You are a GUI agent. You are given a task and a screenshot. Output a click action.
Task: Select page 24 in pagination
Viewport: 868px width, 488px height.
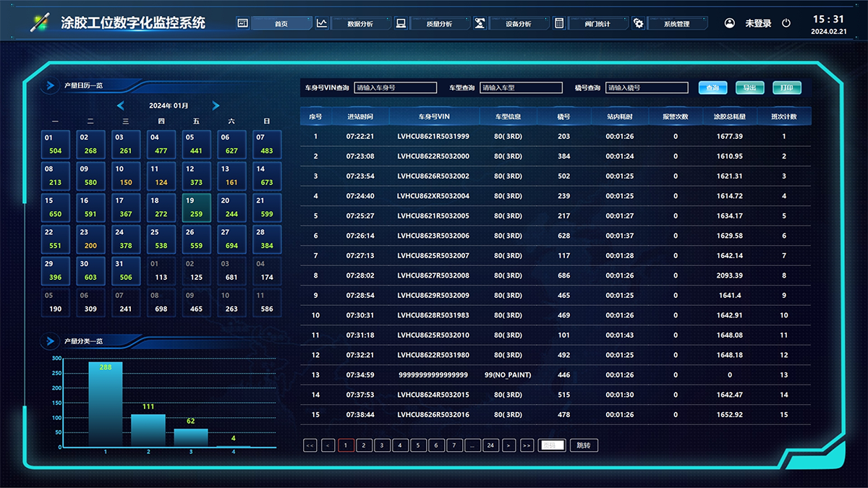coord(490,445)
